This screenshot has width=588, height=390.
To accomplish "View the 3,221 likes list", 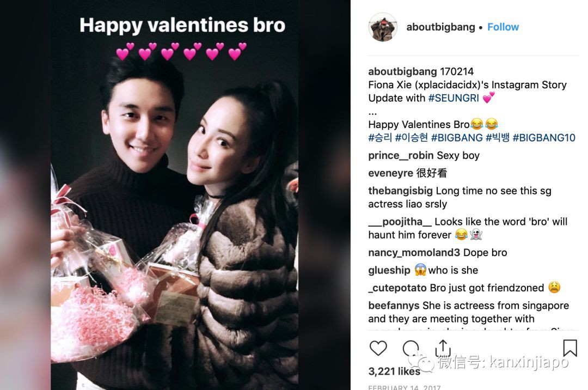I will coord(394,371).
